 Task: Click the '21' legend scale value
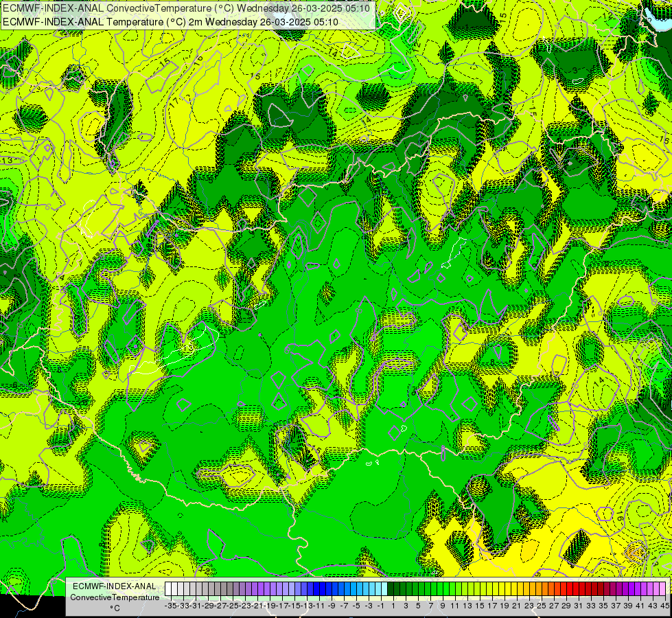(x=516, y=606)
